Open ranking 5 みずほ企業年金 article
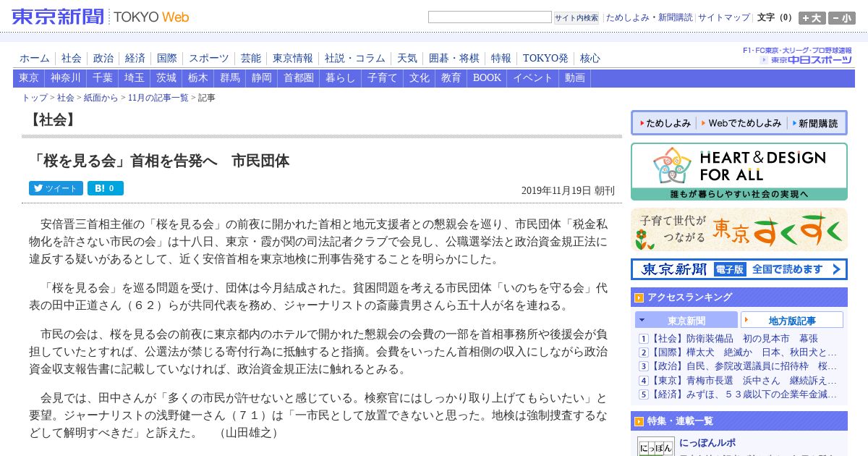The width and height of the screenshot is (868, 456). coord(744,394)
